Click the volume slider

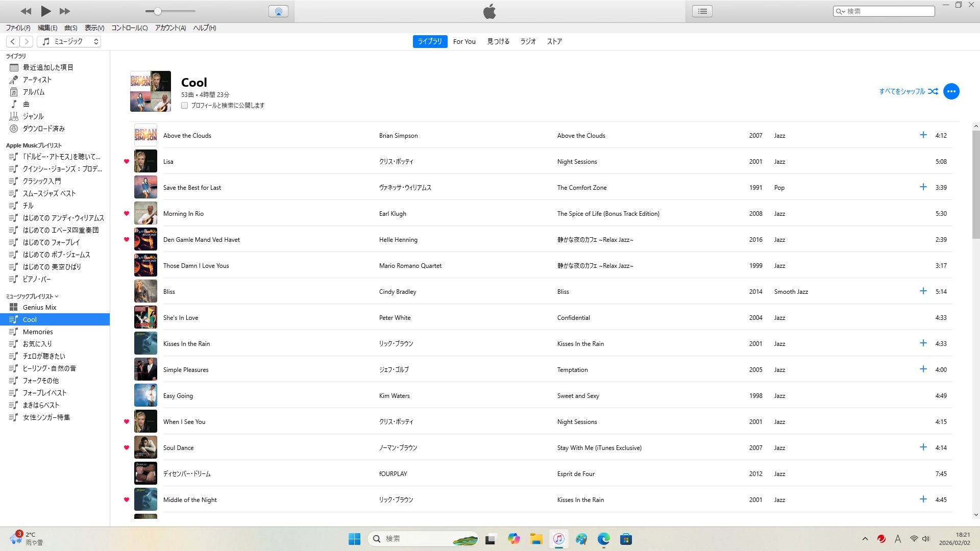[170, 11]
